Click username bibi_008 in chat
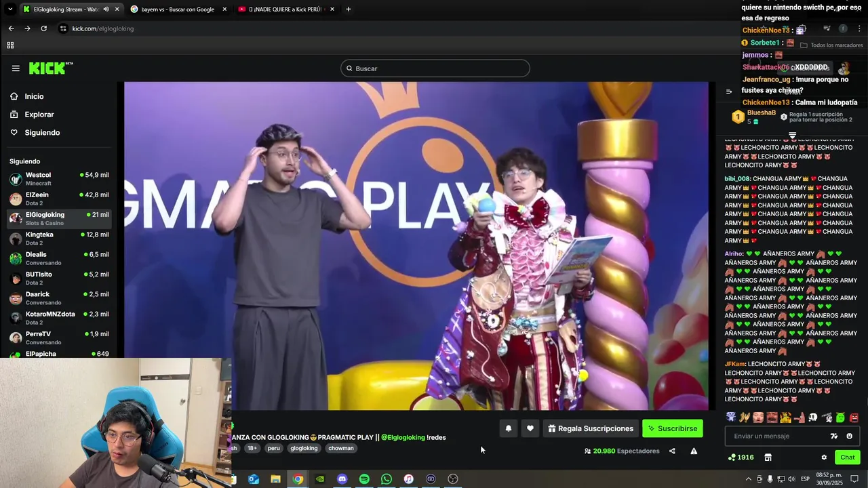 [738, 179]
